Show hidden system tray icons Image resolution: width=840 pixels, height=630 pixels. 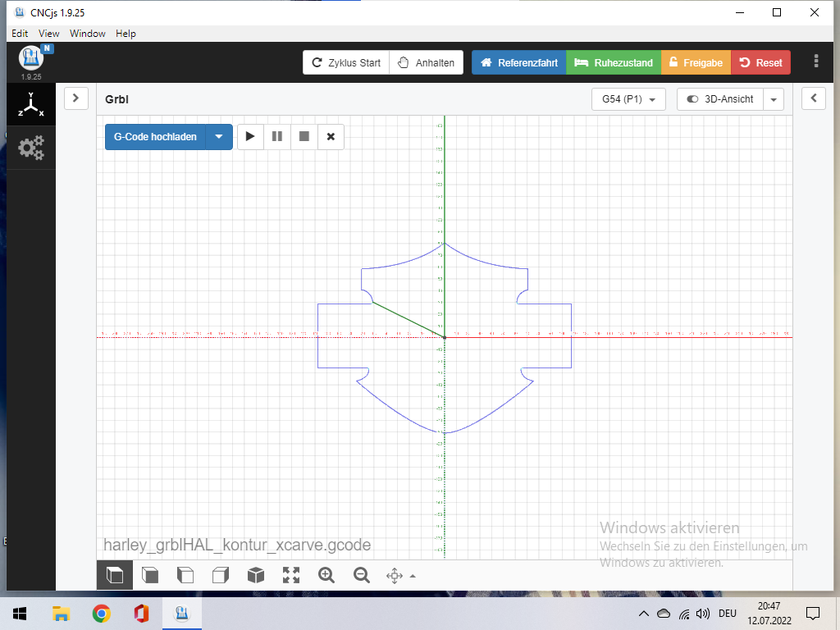pos(644,614)
